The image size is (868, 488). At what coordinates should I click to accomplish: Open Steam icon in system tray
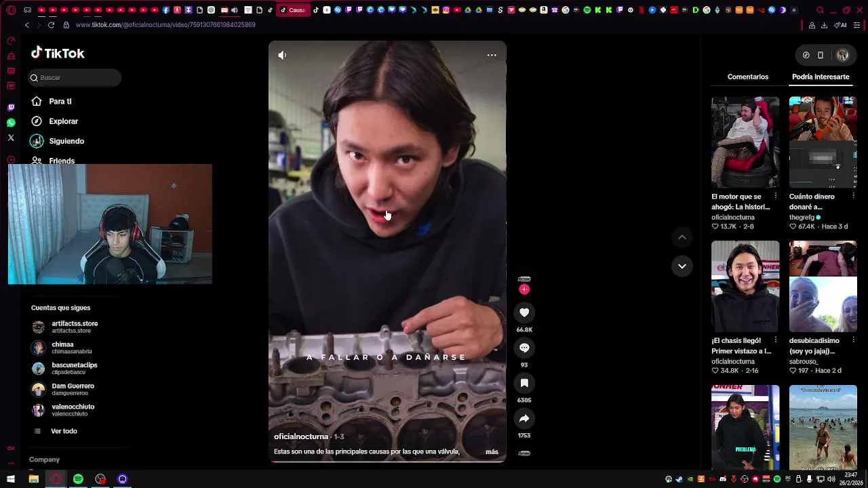pyautogui.click(x=679, y=479)
